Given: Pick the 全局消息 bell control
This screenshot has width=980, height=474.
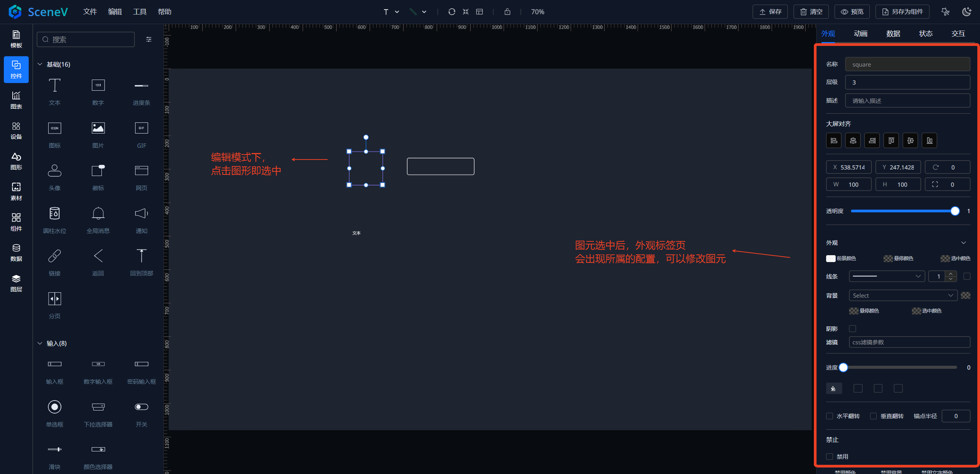Looking at the screenshot, I should (98, 213).
